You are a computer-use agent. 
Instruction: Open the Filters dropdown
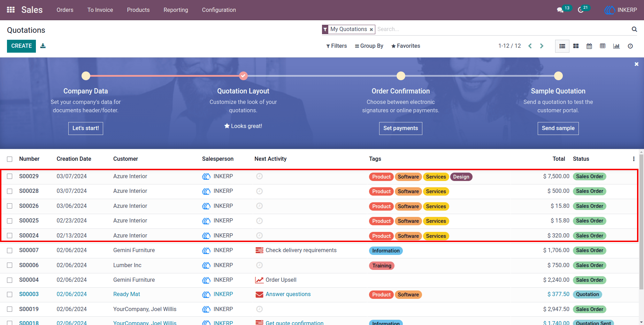[336, 46]
